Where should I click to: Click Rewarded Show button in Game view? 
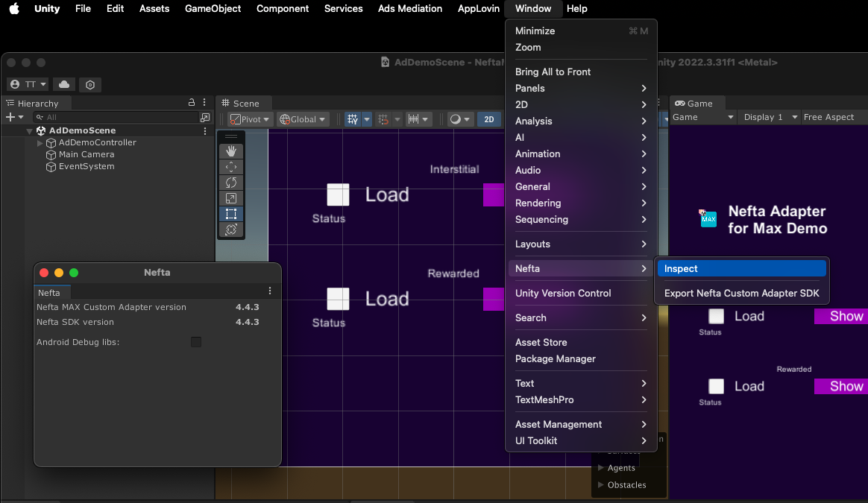841,386
